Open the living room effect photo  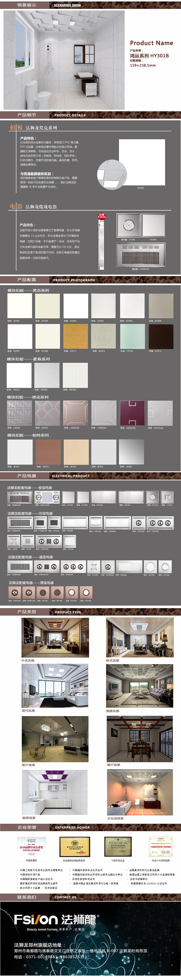click(x=55, y=739)
